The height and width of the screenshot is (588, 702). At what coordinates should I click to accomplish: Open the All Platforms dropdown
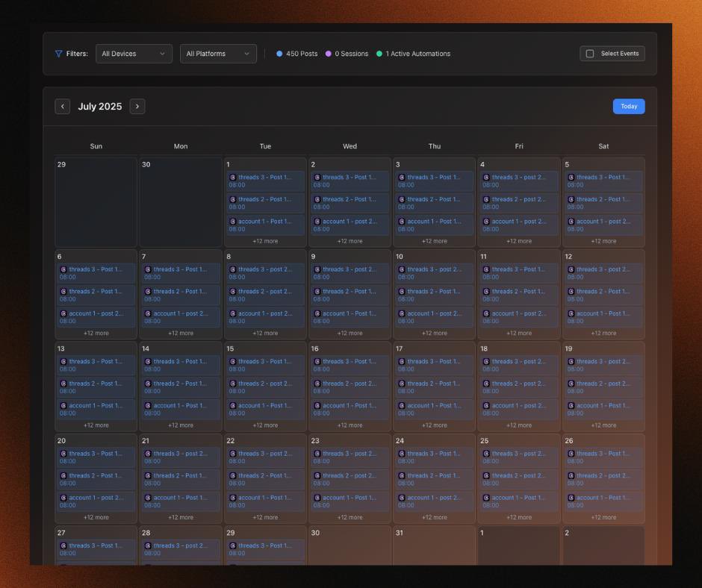point(218,54)
